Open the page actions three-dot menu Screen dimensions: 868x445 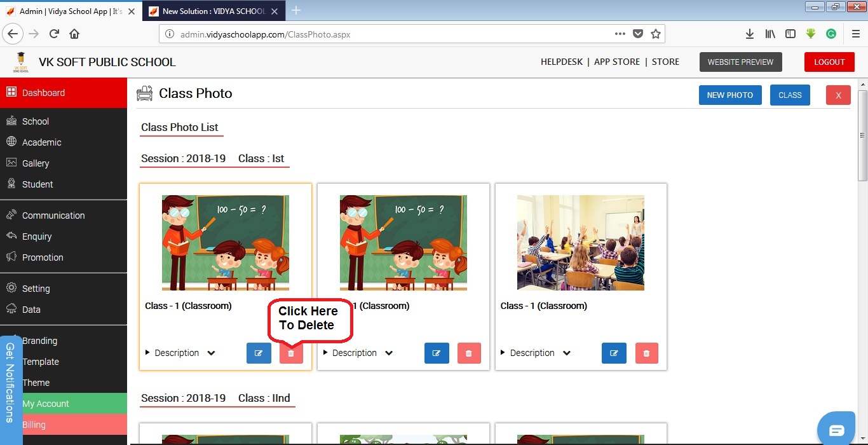click(620, 34)
